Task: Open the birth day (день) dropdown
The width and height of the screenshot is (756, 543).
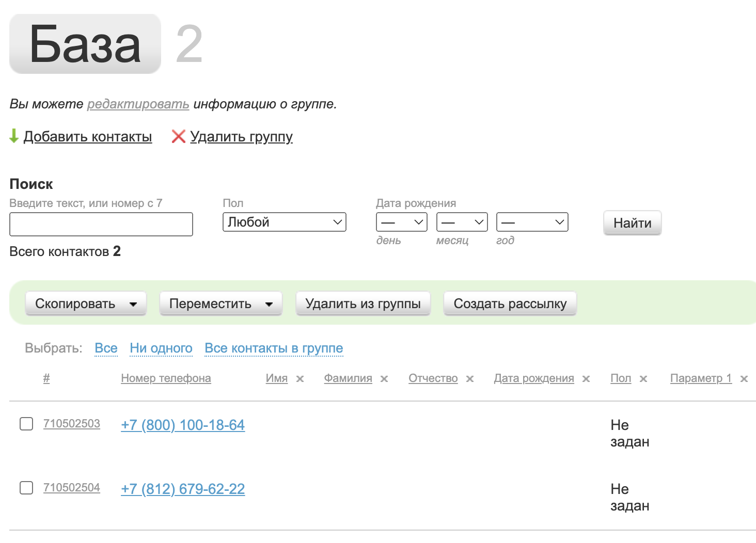Action: pos(402,222)
